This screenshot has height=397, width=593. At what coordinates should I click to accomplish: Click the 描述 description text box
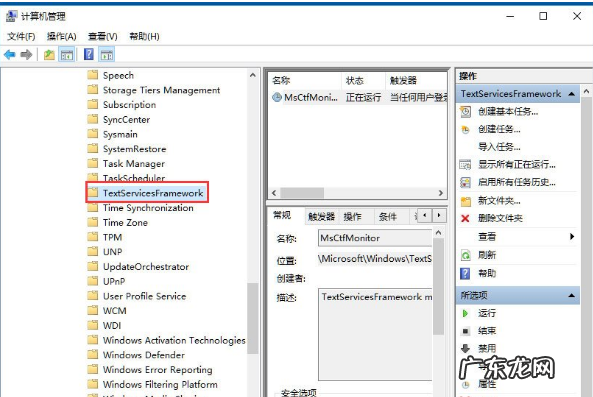click(x=375, y=334)
